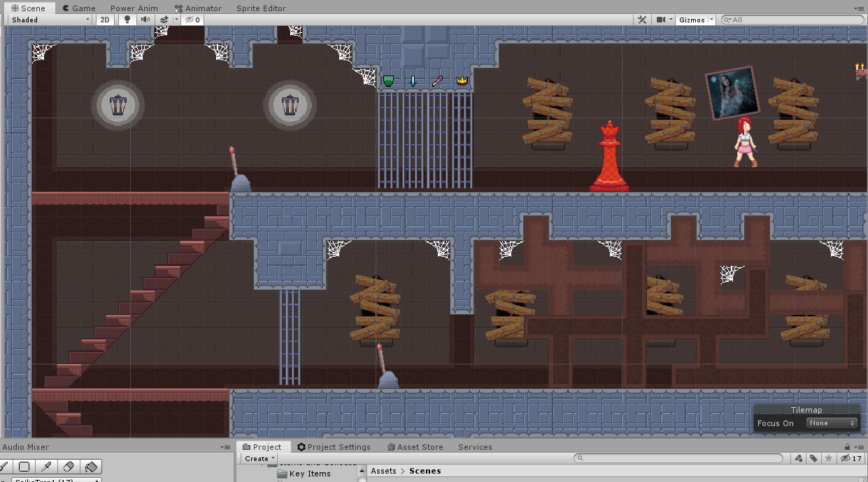Screen dimensions: 868x482
Task: Open the Power Anim tab
Action: pos(134,8)
